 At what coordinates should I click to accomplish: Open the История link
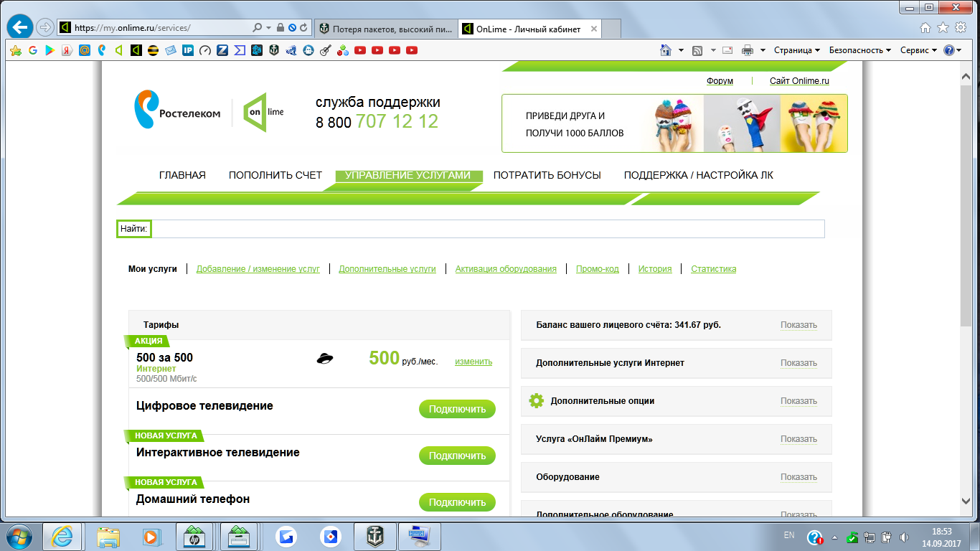[655, 269]
